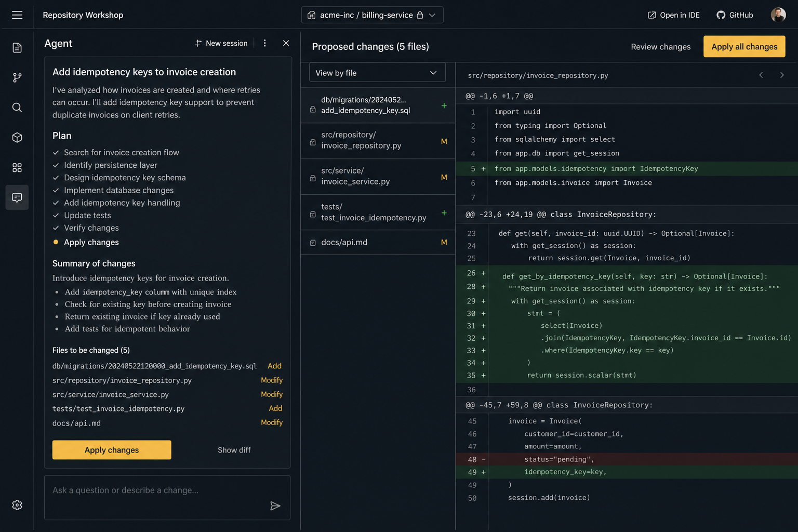Image resolution: width=798 pixels, height=532 pixels.
Task: Select the agent chat icon in sidebar
Action: coord(17,197)
